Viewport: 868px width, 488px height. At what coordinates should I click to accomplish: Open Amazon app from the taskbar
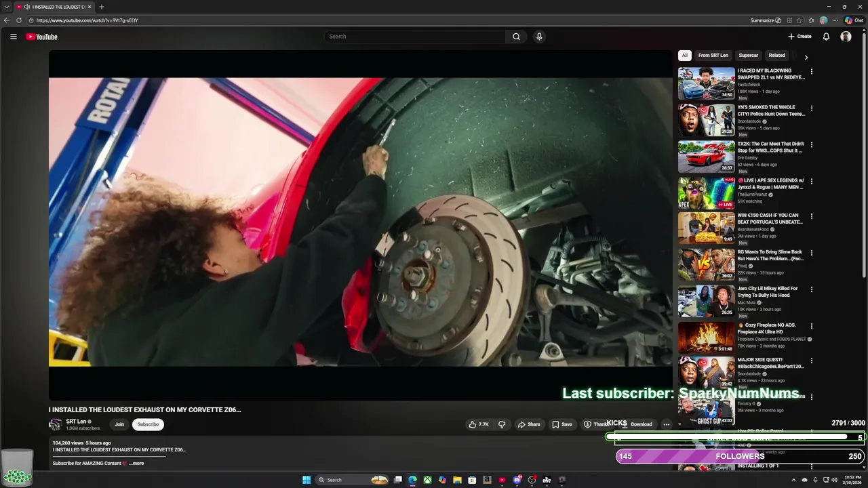(487, 480)
